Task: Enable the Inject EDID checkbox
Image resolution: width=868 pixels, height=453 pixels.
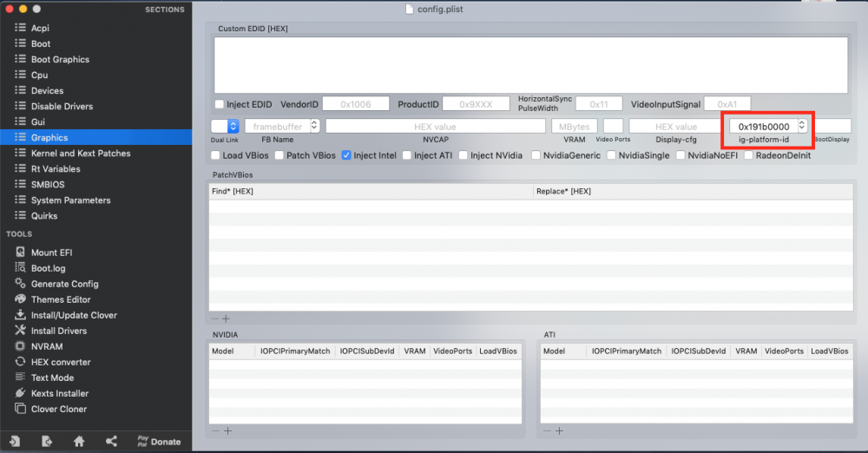Action: [220, 104]
